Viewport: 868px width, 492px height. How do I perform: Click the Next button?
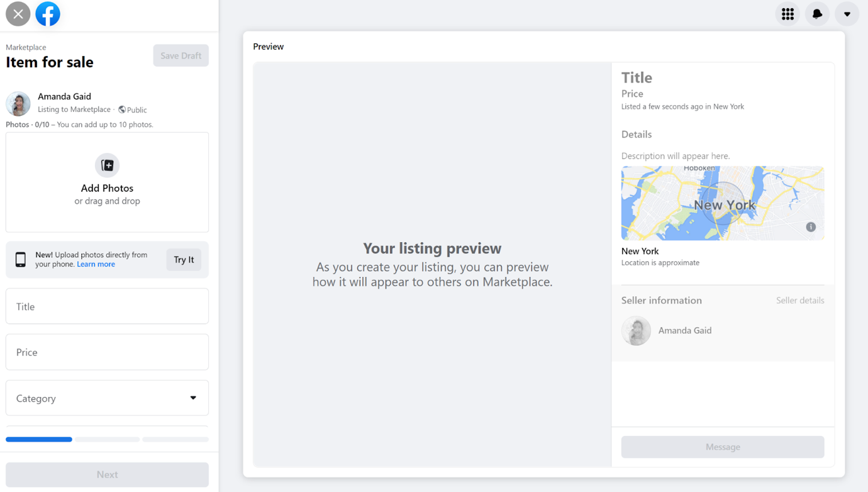(x=107, y=474)
